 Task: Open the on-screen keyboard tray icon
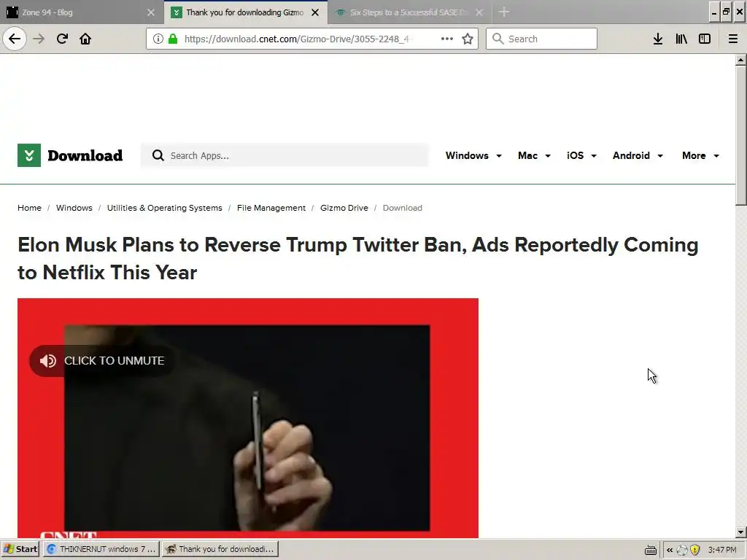coord(650,550)
